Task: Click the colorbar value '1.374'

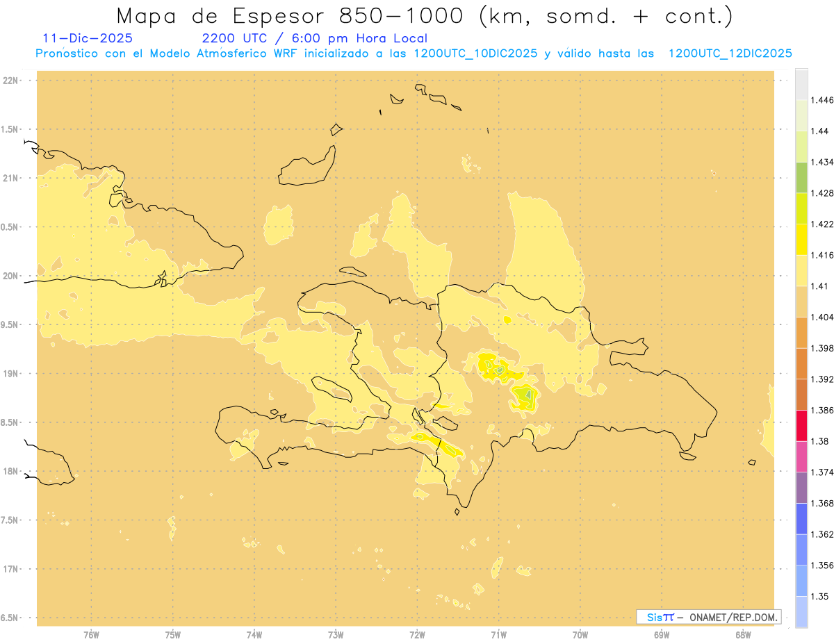Action: pyautogui.click(x=821, y=472)
